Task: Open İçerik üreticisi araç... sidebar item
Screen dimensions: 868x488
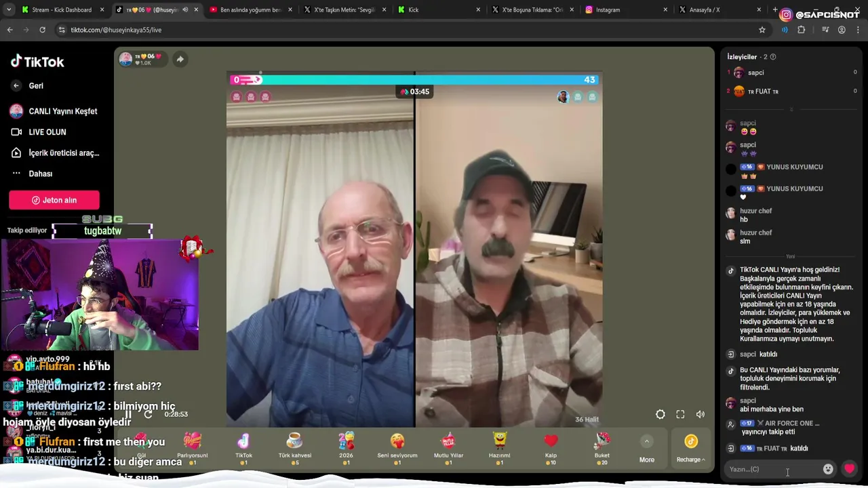Action: (x=55, y=153)
